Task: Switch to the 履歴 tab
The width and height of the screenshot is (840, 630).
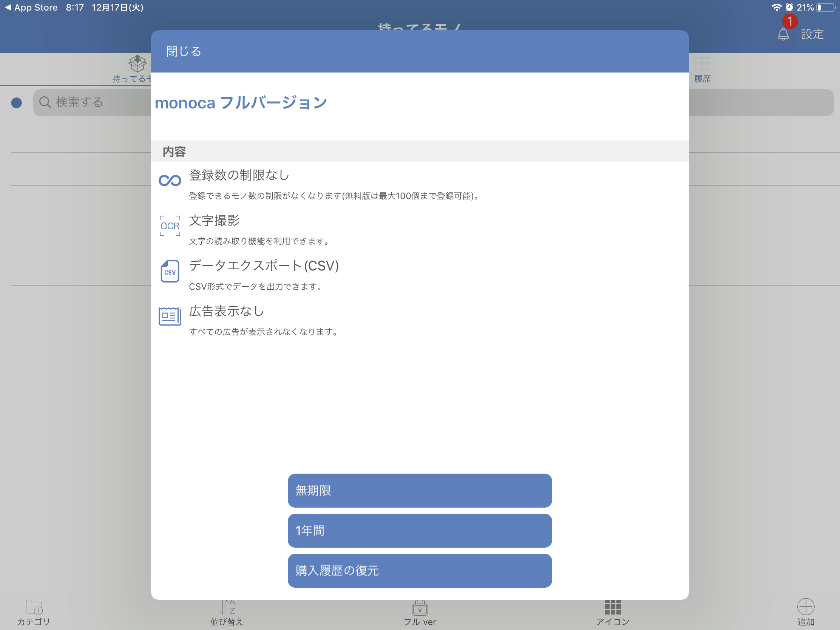Action: (702, 69)
